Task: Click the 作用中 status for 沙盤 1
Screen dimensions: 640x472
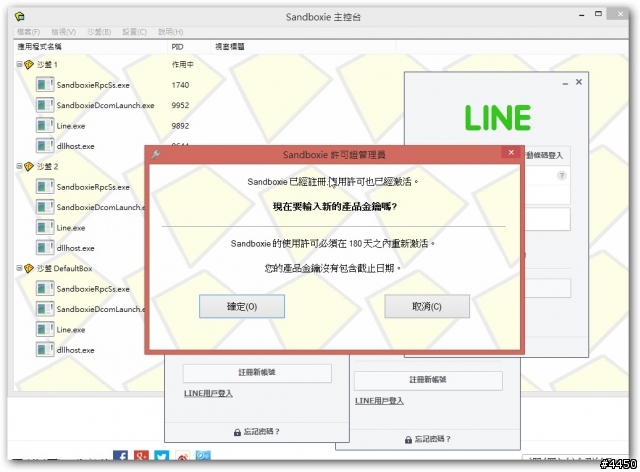Action: click(182, 65)
